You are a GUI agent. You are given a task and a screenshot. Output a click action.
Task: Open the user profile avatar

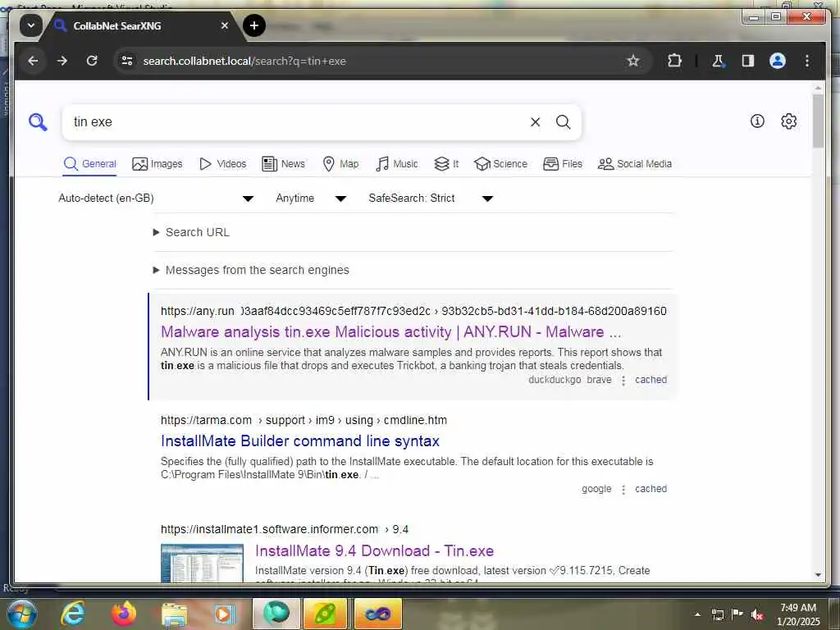coord(778,61)
